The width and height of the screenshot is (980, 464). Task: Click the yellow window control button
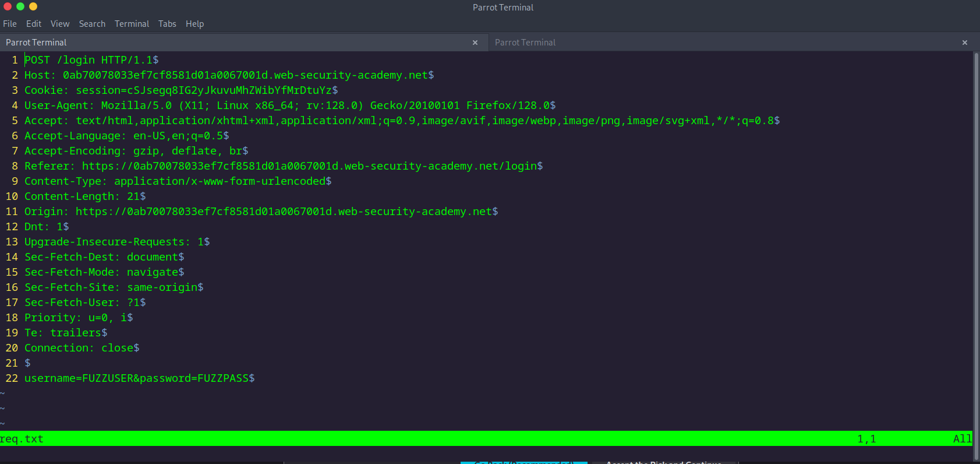point(33,6)
